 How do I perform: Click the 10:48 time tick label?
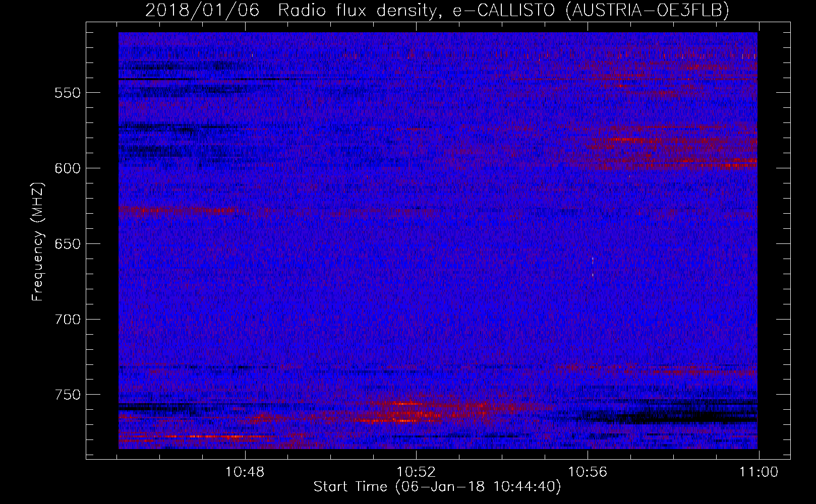(245, 472)
